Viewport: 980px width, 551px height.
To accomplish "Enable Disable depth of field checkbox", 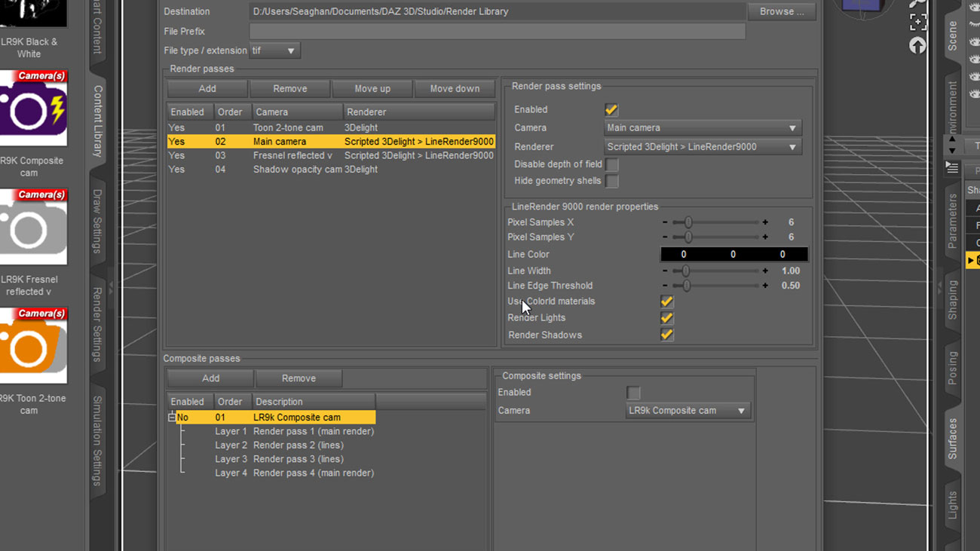I will point(612,164).
